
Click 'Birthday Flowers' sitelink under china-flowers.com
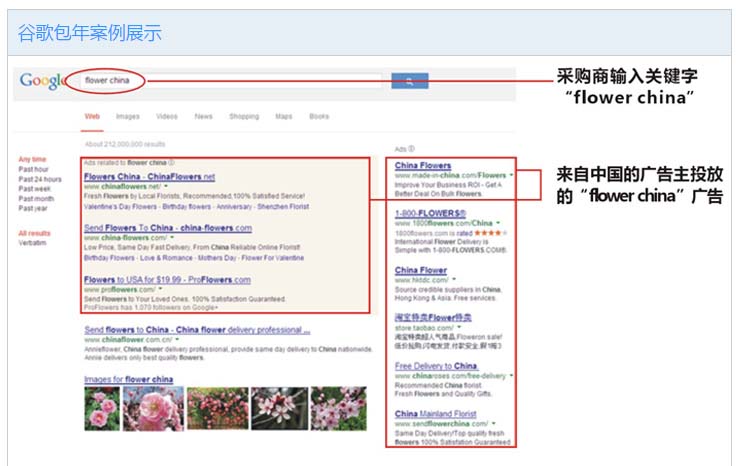(109, 258)
